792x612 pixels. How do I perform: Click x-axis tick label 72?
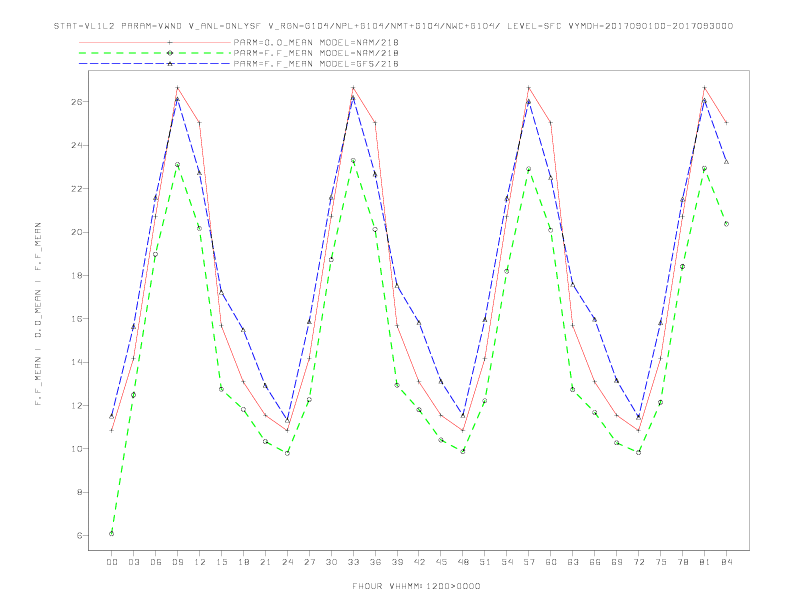pos(639,562)
